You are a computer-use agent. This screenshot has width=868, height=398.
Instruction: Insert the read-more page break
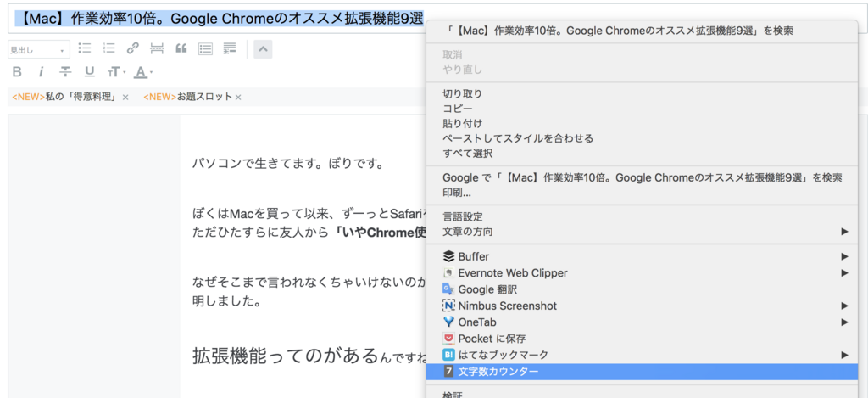tap(157, 48)
